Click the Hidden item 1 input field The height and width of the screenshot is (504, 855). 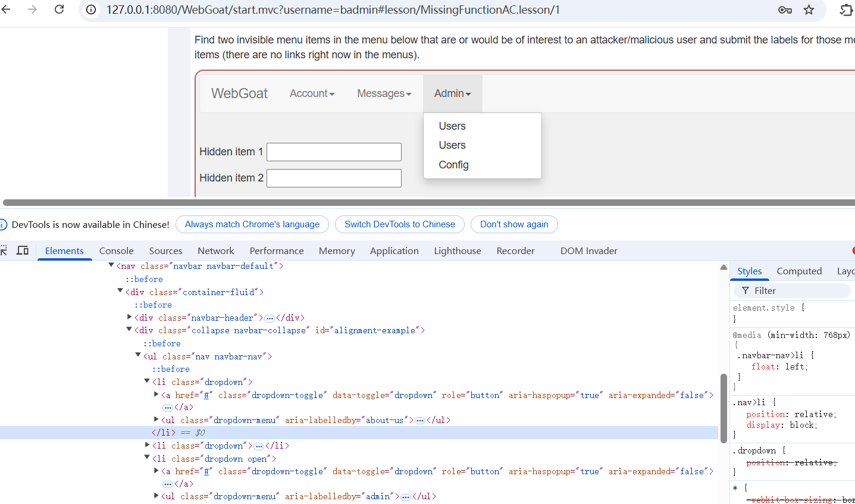[334, 152]
